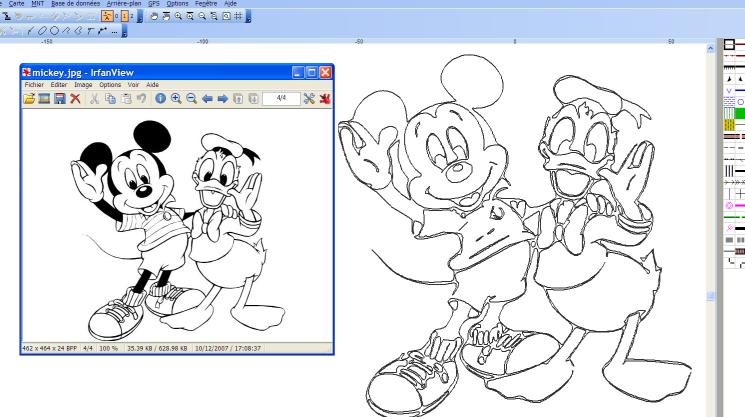Open the IrfanView Editer menu
745x417 pixels.
59,85
